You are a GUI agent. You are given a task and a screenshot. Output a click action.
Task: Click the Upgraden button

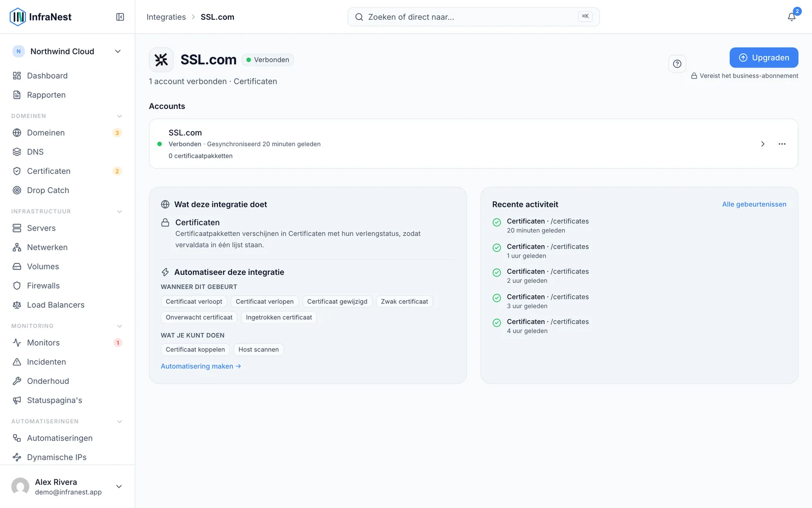pyautogui.click(x=764, y=58)
